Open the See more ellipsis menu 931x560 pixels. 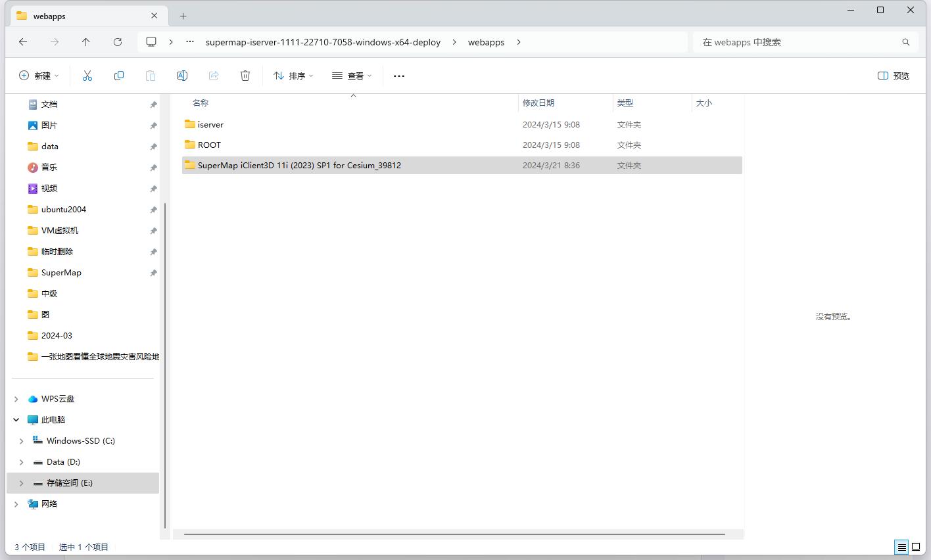[x=399, y=76]
